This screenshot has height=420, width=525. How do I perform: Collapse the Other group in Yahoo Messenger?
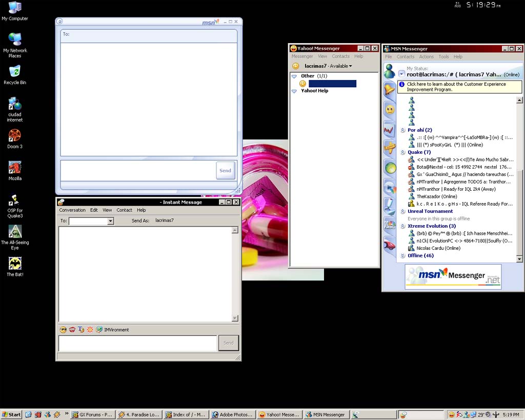tap(294, 76)
